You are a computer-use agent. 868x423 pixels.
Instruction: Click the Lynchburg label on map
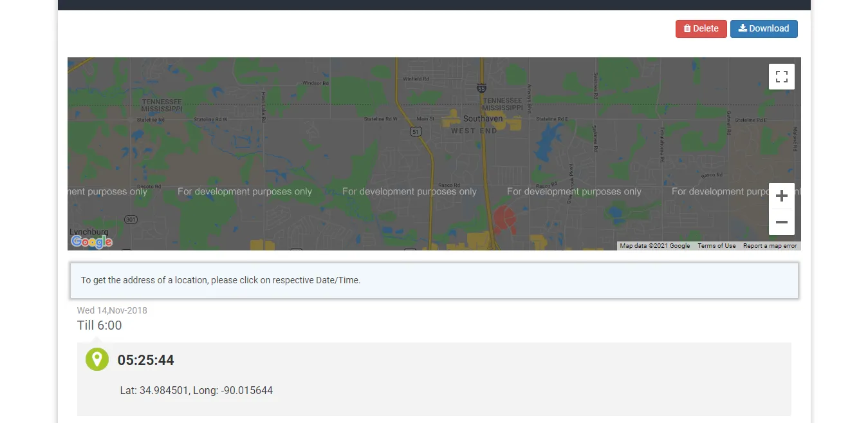(x=89, y=232)
